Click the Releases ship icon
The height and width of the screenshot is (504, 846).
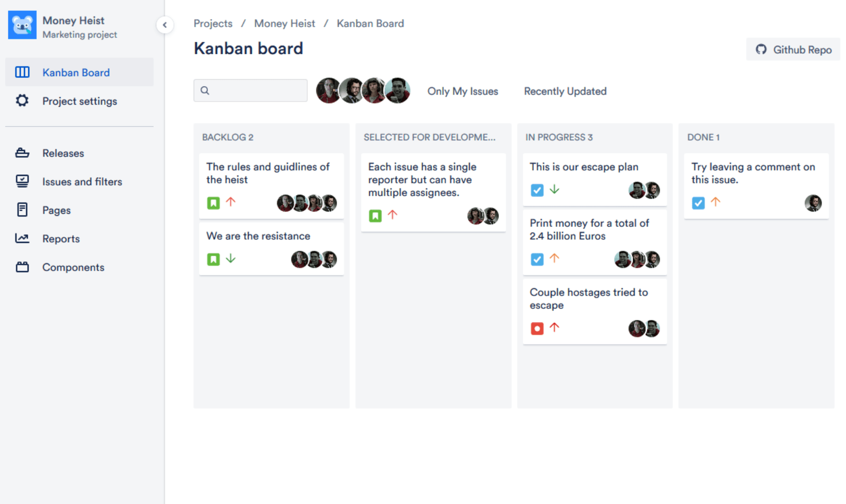pyautogui.click(x=22, y=153)
